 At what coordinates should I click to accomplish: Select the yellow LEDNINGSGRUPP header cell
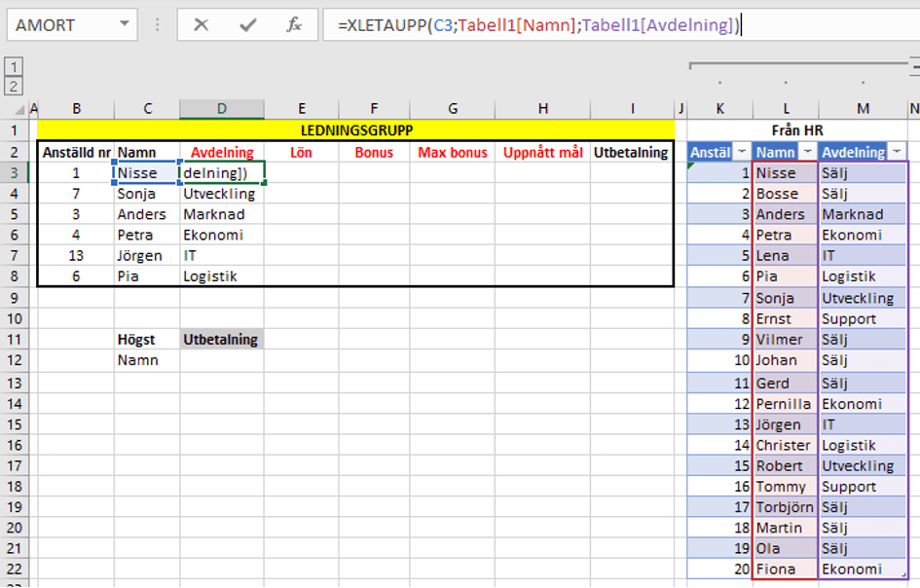click(355, 130)
